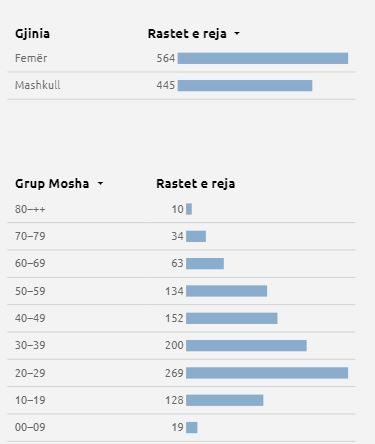Click sort arrow next to Rastet e reja
375x444 pixels.
coord(237,34)
